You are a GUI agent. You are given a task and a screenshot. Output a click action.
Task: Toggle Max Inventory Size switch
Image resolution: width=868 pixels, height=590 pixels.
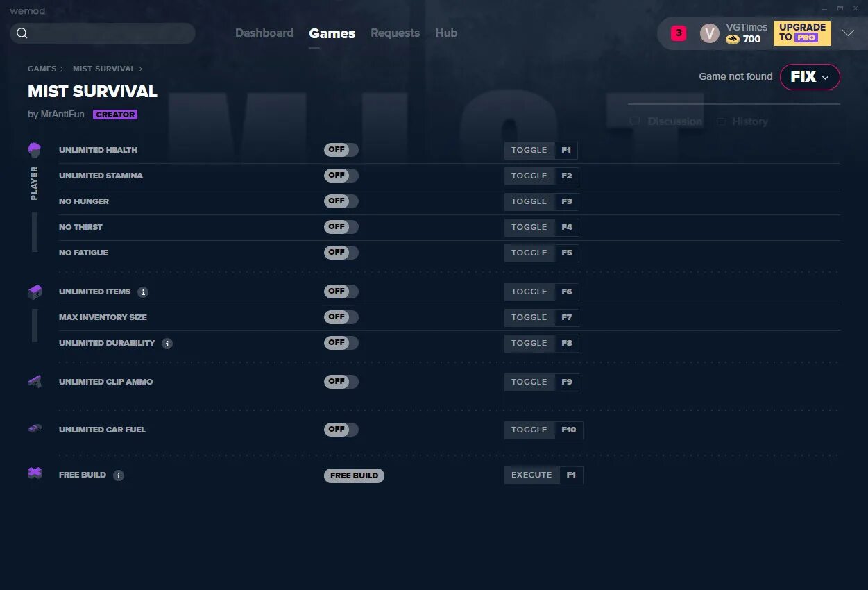tap(341, 317)
